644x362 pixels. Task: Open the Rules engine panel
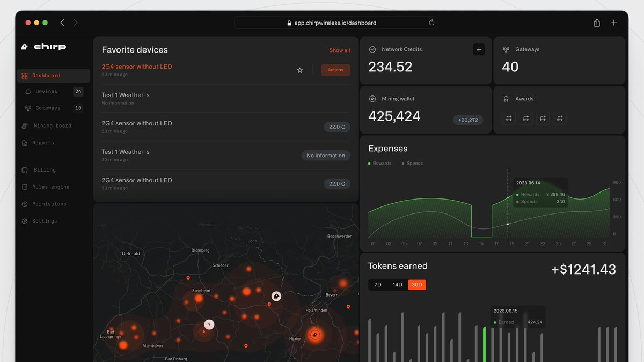coord(49,187)
